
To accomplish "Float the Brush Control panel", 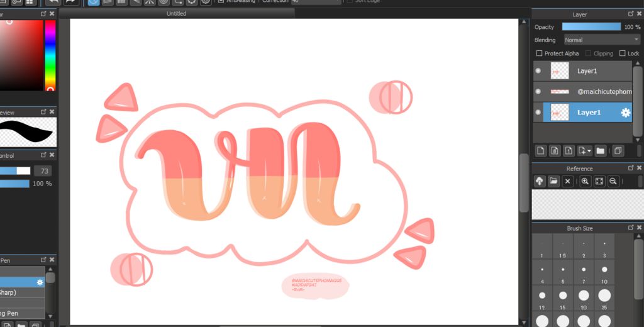I will pos(43,155).
